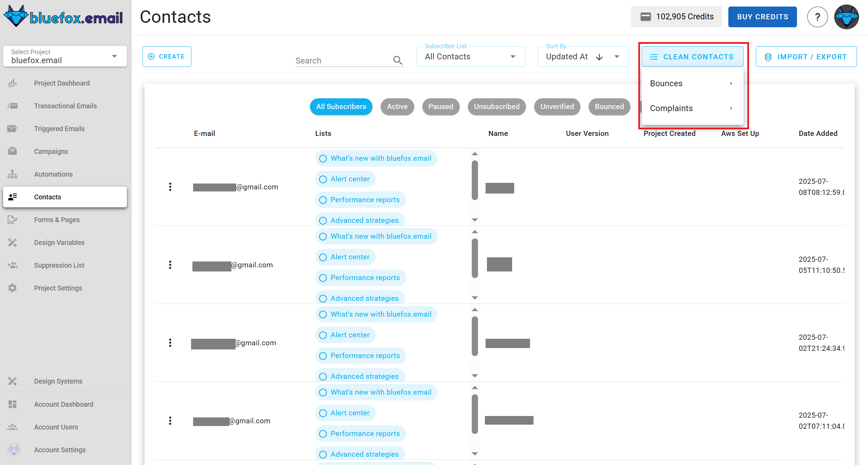Image resolution: width=868 pixels, height=465 pixels.
Task: Click the third row's lists scrollbar thumb
Action: tap(475, 336)
